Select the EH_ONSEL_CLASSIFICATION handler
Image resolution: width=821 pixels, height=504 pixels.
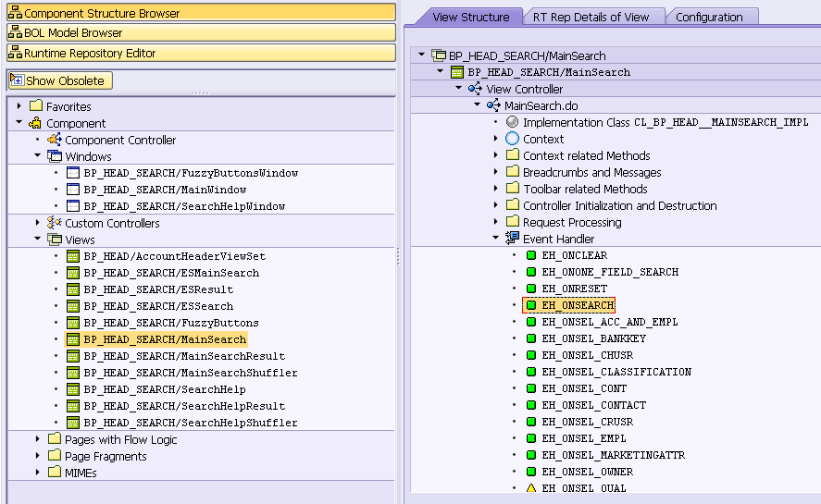coord(616,372)
